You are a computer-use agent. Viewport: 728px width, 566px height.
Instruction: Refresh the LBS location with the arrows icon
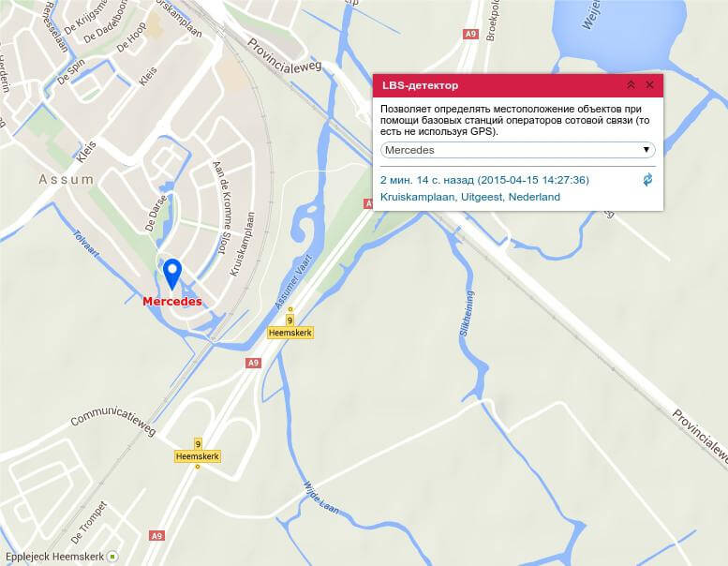click(647, 180)
